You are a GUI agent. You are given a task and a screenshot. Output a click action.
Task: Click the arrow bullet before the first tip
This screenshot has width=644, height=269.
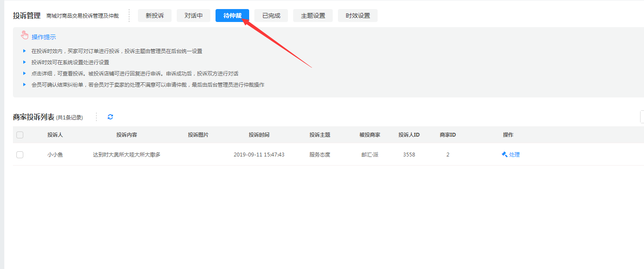pos(25,51)
